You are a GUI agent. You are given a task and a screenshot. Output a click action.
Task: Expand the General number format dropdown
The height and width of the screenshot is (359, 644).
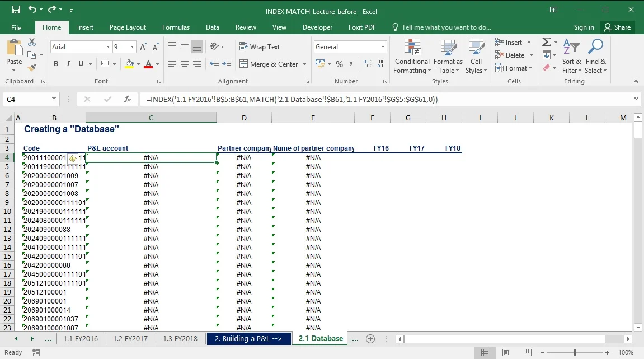click(383, 47)
